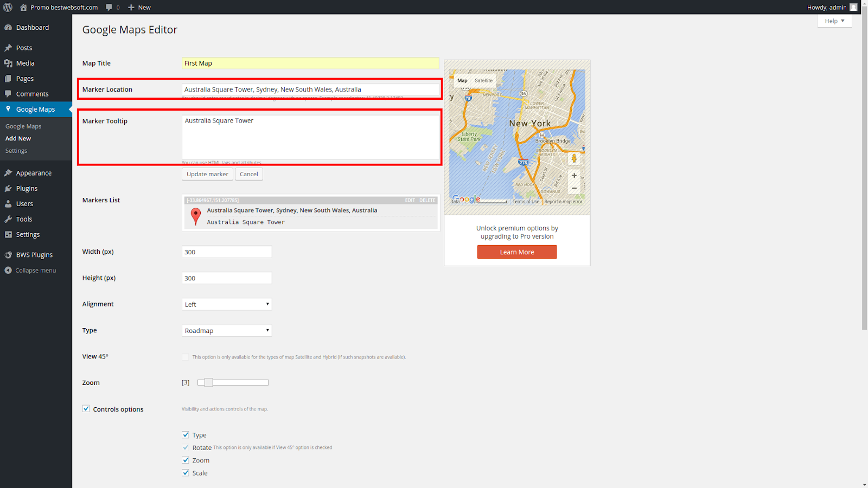Click the BWS Plugins icon

pyautogui.click(x=8, y=255)
